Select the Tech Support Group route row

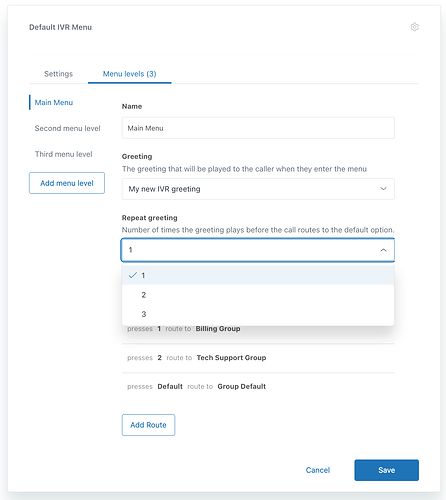click(258, 358)
